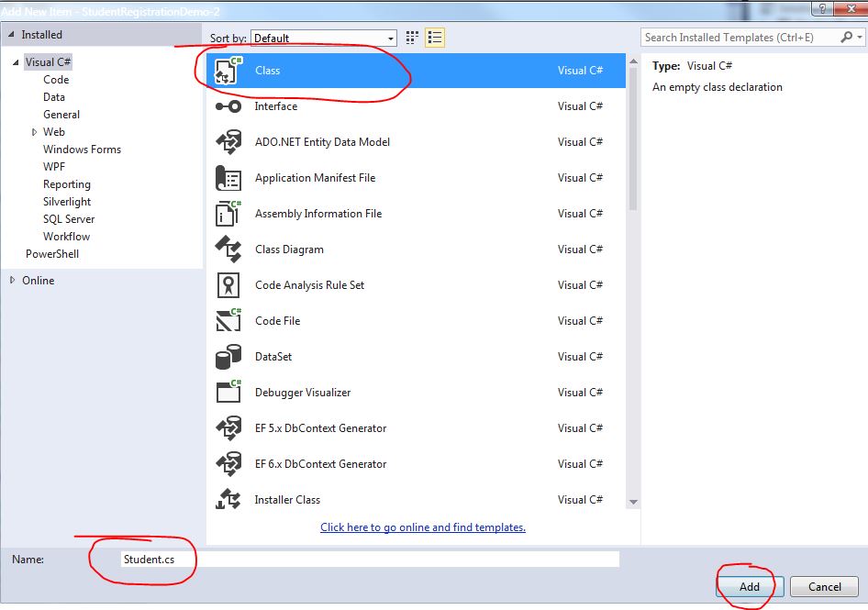This screenshot has height=610, width=868.
Task: Click the Interface template icon
Action: coord(228,106)
